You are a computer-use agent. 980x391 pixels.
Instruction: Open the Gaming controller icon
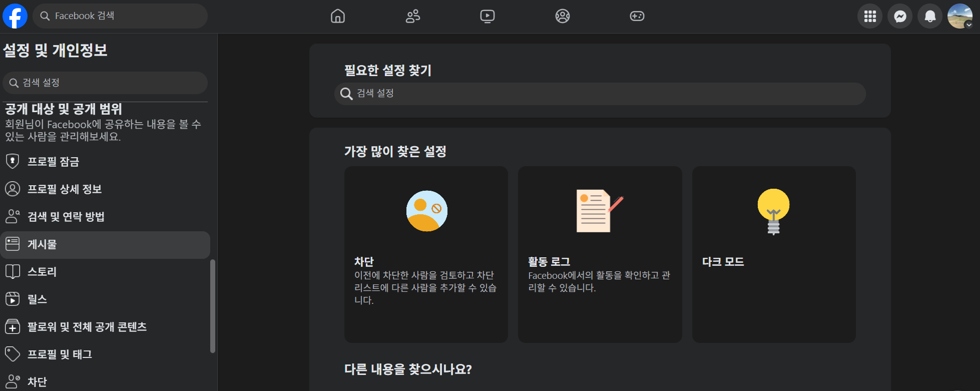tap(637, 16)
